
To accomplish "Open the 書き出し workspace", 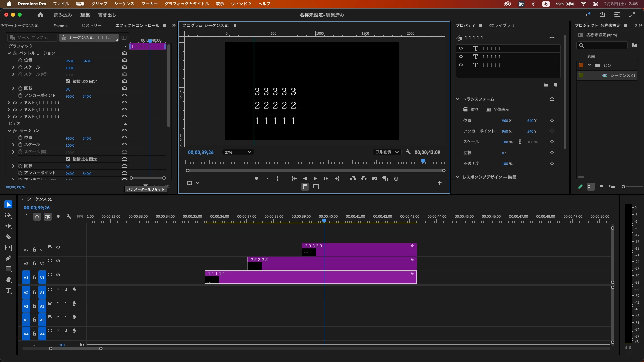I will 107,15.
